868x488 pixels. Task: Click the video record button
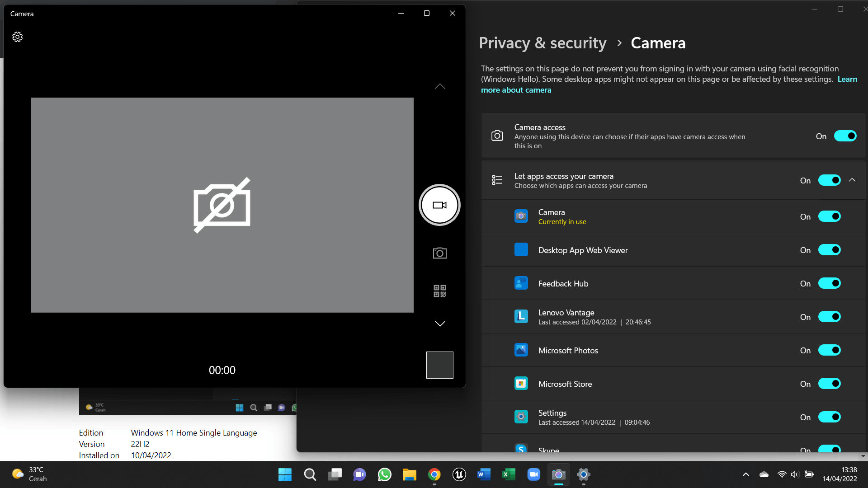click(440, 205)
